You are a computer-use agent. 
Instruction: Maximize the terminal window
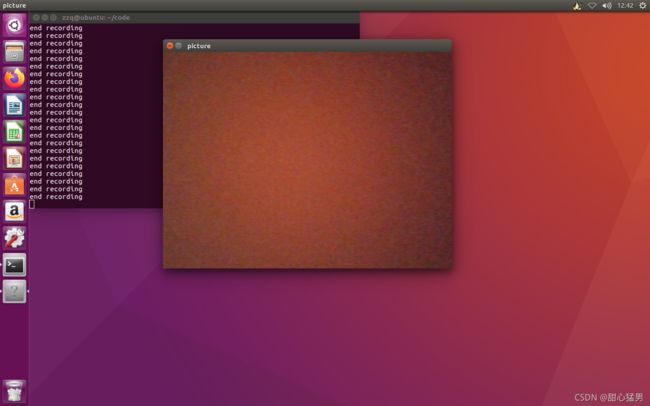point(53,17)
